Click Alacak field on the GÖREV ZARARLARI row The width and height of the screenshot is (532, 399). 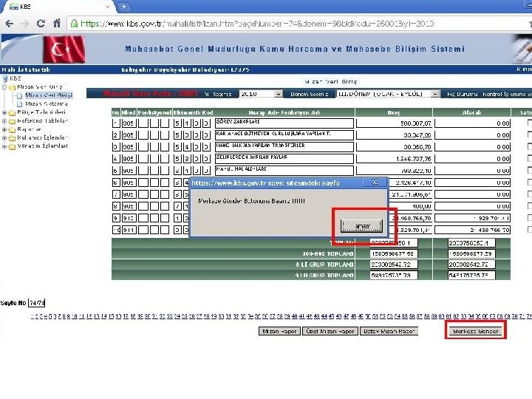tap(472, 123)
